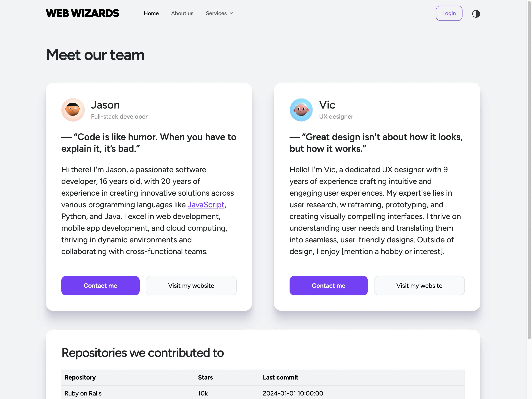Toggle dark/light mode icon
This screenshot has width=532, height=399.
[476, 13]
